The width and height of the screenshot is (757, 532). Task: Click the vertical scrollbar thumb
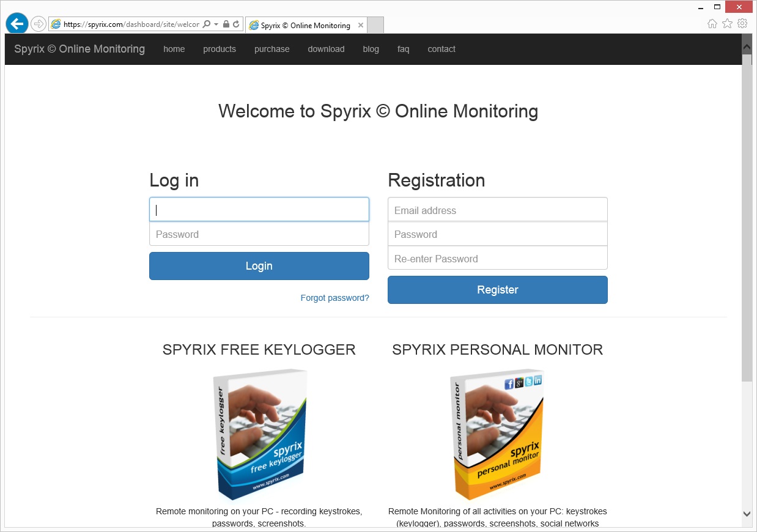point(747,218)
